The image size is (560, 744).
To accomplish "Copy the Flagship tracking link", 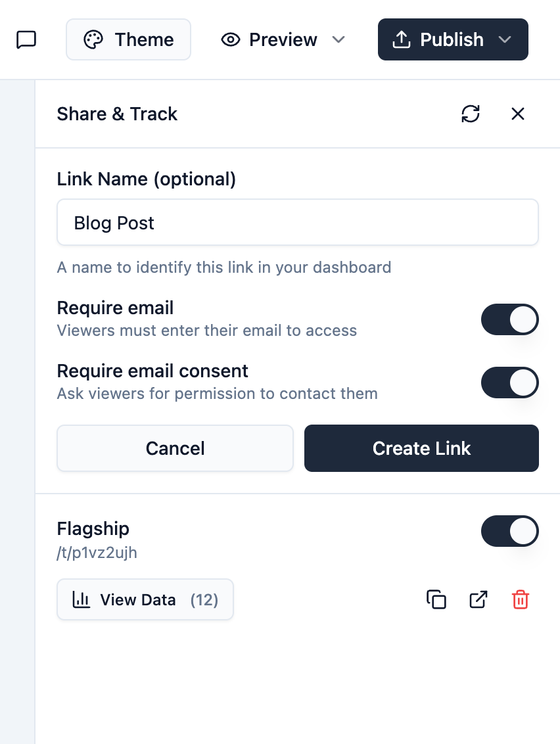I will 436,599.
